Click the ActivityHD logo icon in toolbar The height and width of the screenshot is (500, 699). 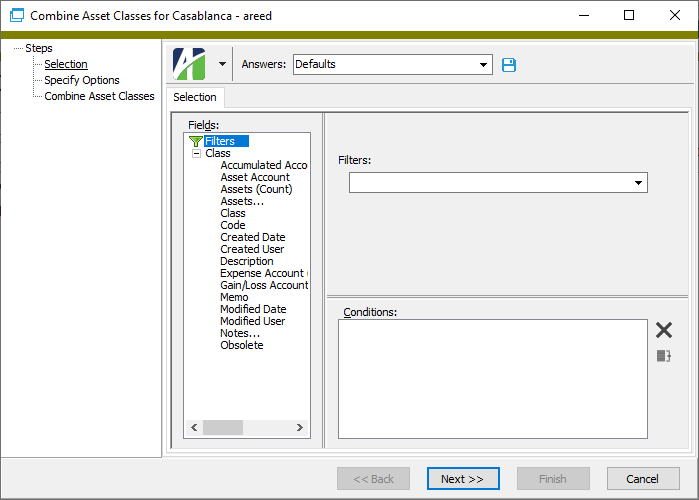(x=188, y=64)
